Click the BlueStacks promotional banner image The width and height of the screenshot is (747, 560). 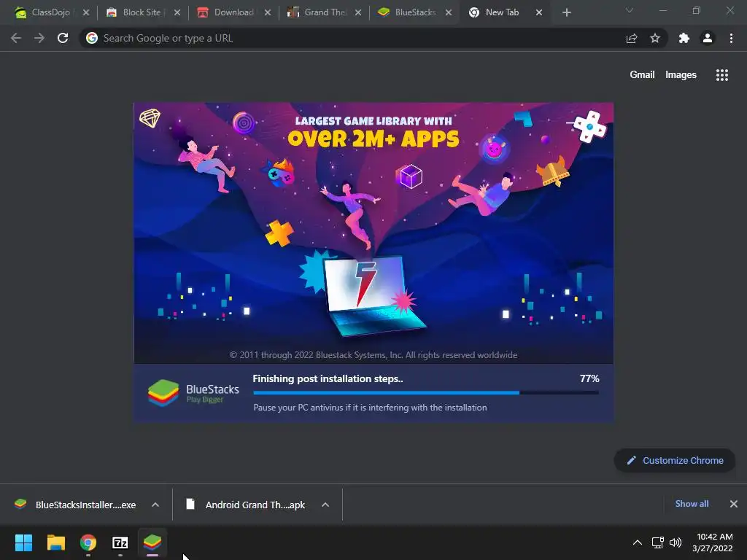click(x=373, y=233)
